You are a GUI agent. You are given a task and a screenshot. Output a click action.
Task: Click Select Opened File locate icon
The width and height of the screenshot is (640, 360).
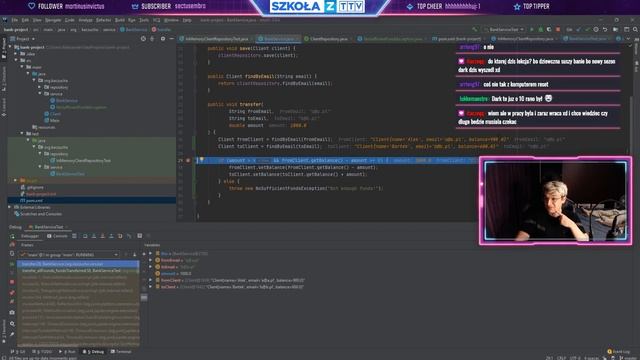[143, 39]
